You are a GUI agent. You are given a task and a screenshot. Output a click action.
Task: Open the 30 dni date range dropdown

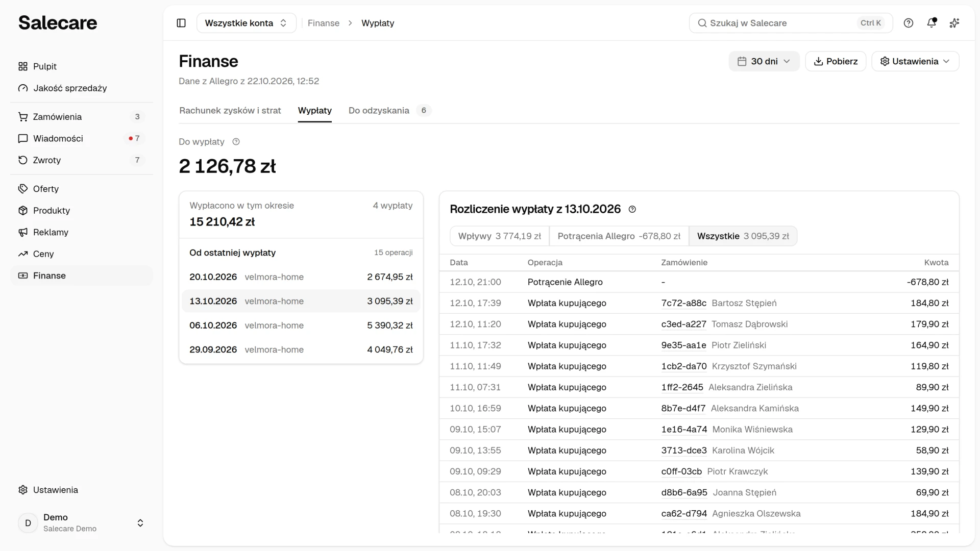[x=764, y=61]
